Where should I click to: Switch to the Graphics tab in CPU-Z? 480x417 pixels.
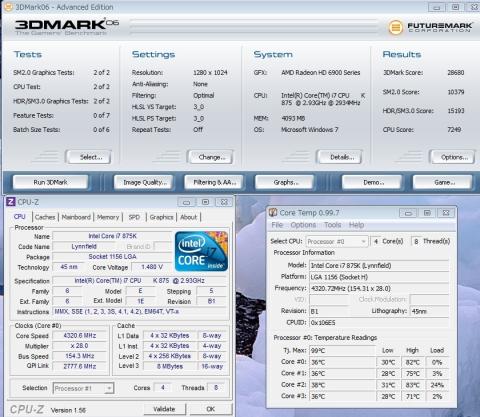(x=161, y=217)
